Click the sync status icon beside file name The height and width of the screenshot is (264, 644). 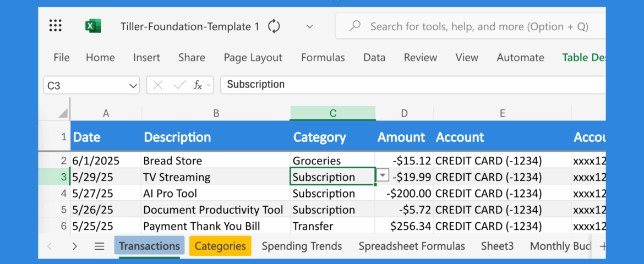274,27
